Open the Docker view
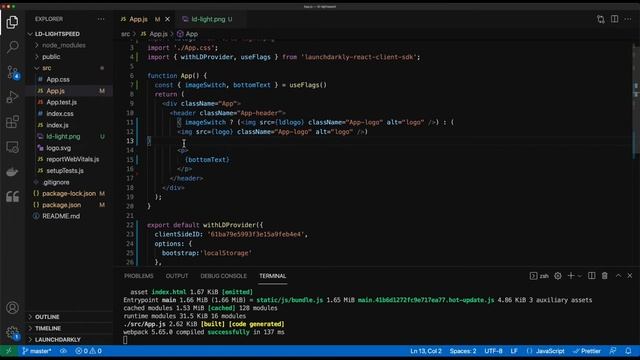Image resolution: width=640 pixels, height=360 pixels. pos(12,172)
